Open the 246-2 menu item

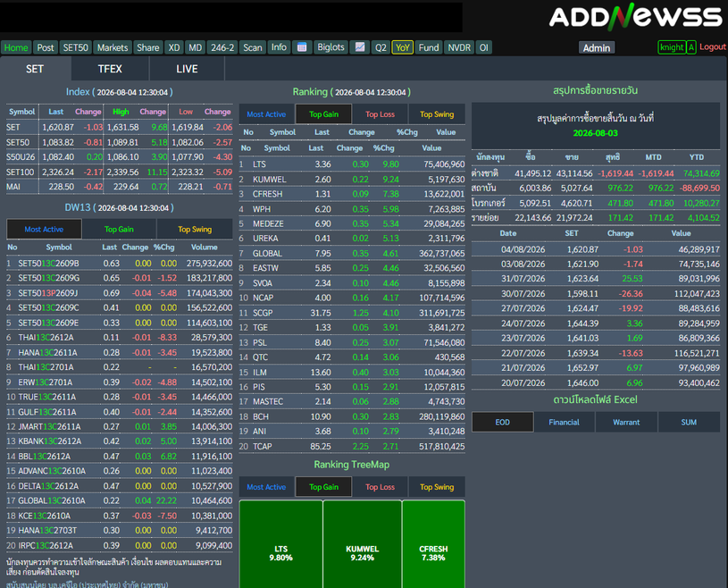tap(222, 47)
